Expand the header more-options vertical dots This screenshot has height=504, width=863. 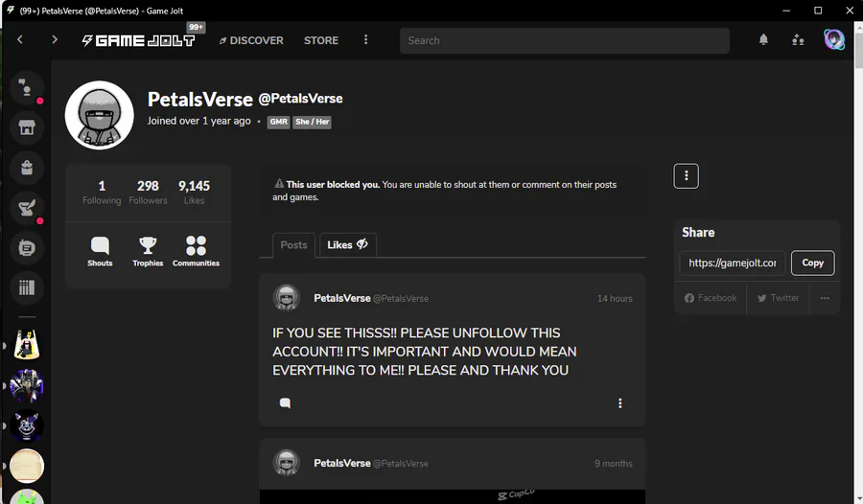click(x=365, y=39)
